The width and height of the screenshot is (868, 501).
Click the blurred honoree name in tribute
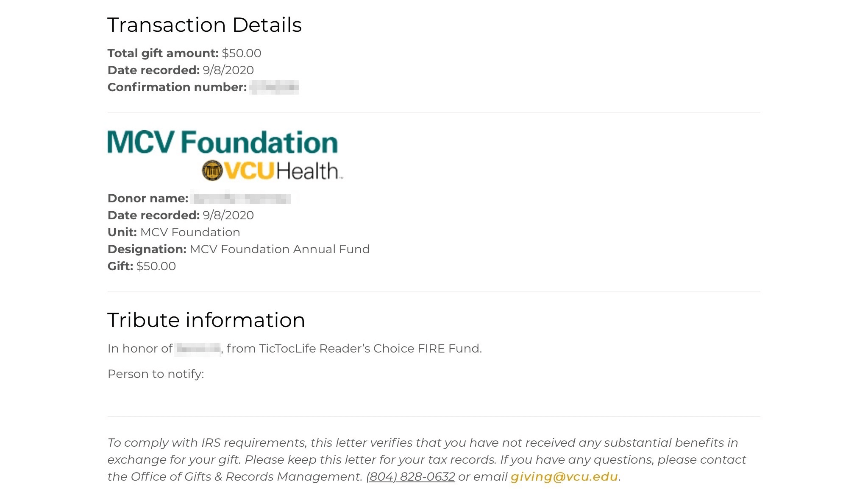pos(198,349)
